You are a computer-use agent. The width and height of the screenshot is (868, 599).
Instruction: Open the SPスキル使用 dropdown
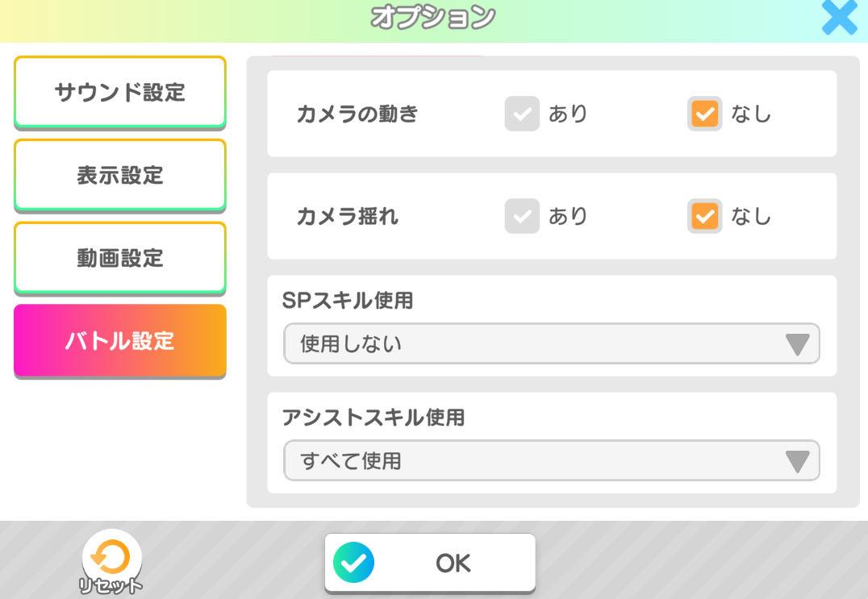[x=532, y=344]
